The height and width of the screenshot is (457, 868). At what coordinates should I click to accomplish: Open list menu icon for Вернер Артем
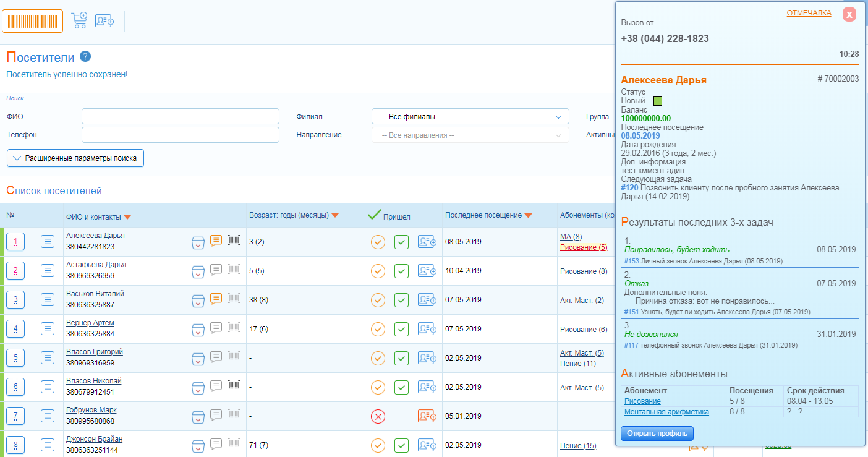click(48, 329)
